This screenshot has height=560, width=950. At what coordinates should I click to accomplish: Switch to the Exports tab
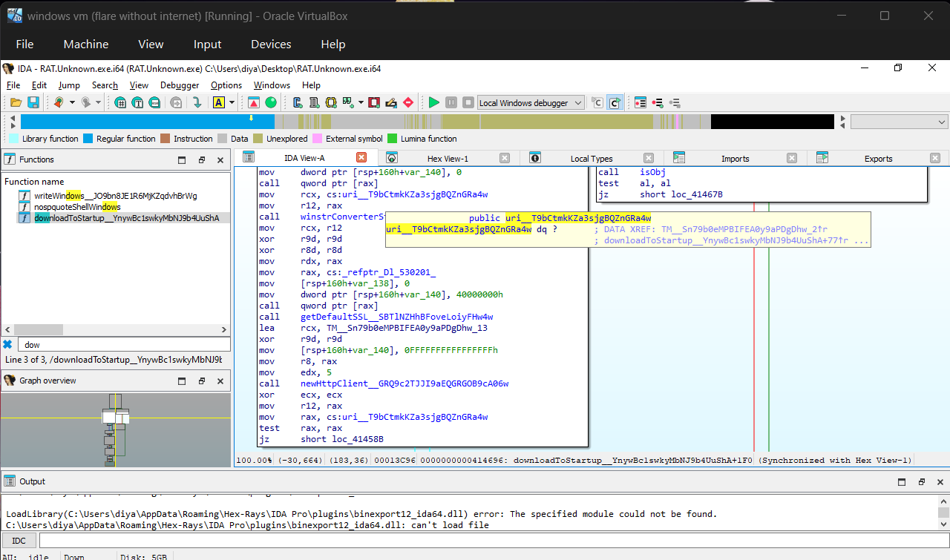pyautogui.click(x=879, y=158)
